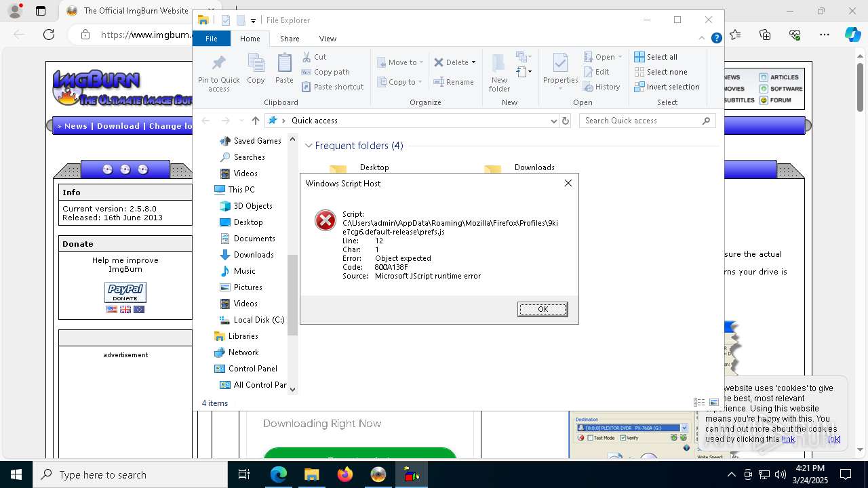Click OK in Windows Script Host dialog
The height and width of the screenshot is (488, 868).
tap(542, 309)
